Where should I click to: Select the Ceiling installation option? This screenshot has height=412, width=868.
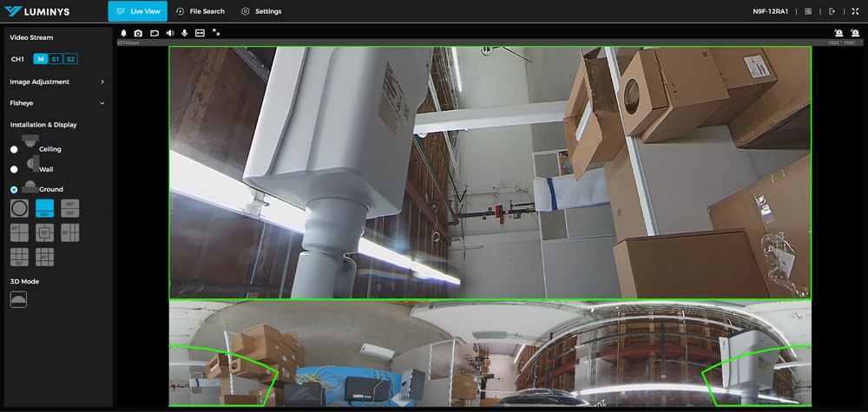pos(14,149)
